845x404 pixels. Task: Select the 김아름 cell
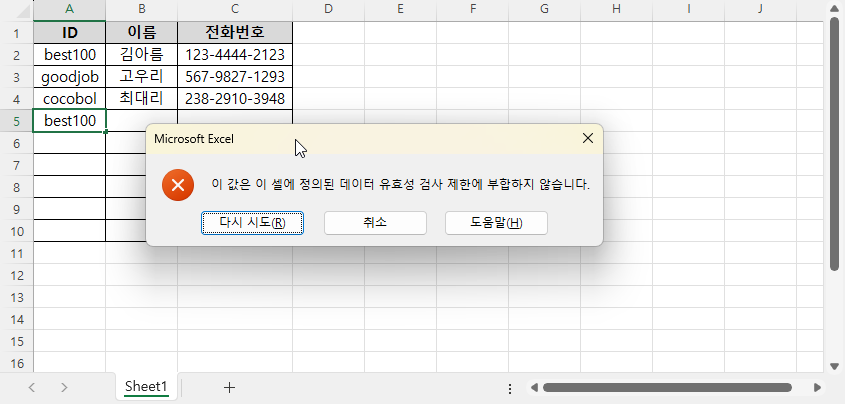point(142,55)
